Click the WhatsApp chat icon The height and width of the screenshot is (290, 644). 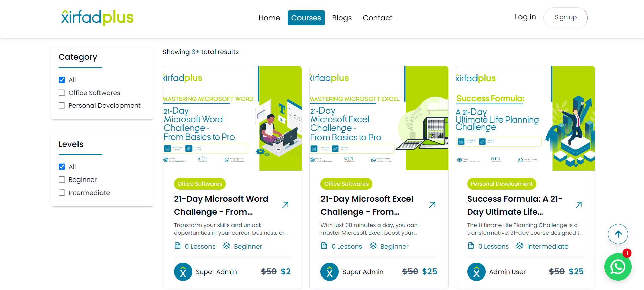point(618,267)
